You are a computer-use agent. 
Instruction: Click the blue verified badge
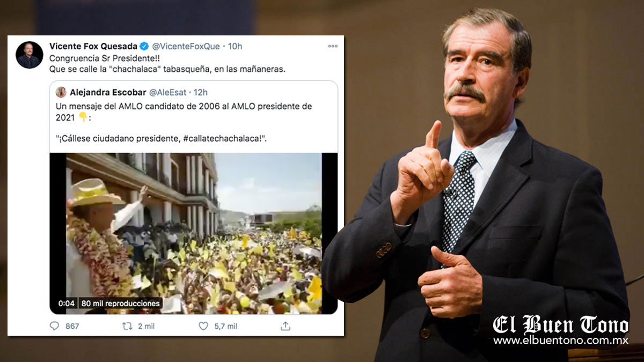coord(144,46)
